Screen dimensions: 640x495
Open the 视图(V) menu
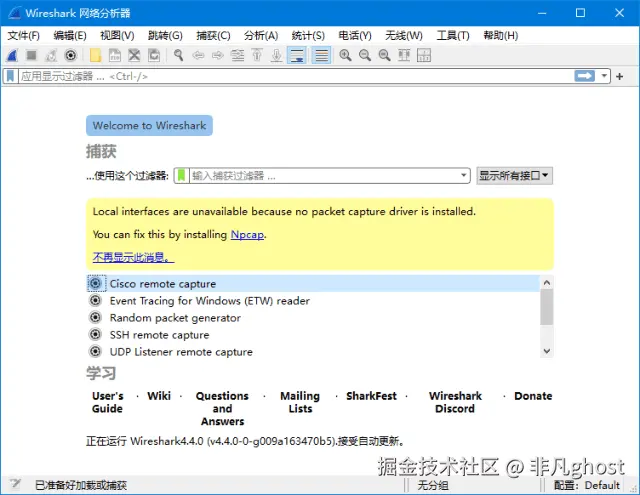tap(117, 36)
